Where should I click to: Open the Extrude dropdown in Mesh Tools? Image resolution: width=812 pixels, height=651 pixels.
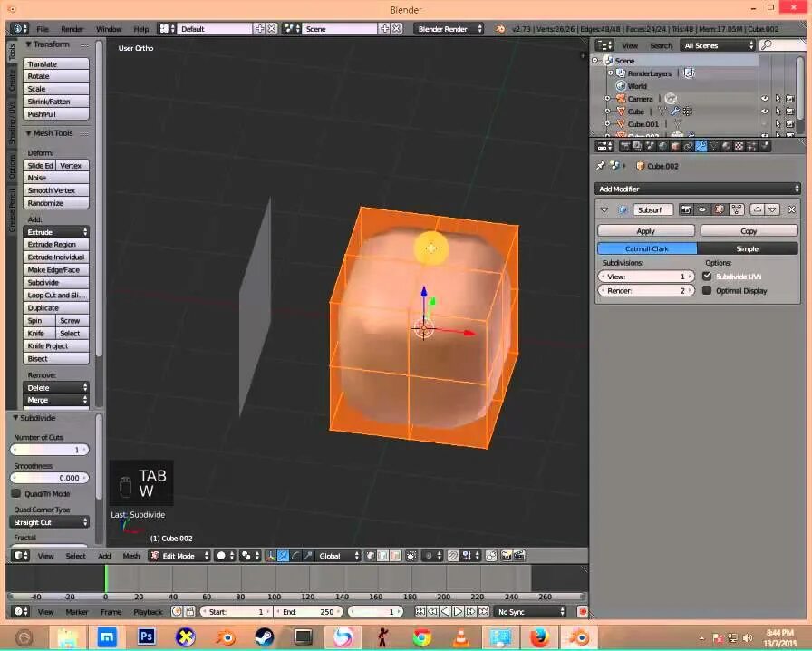coord(56,232)
